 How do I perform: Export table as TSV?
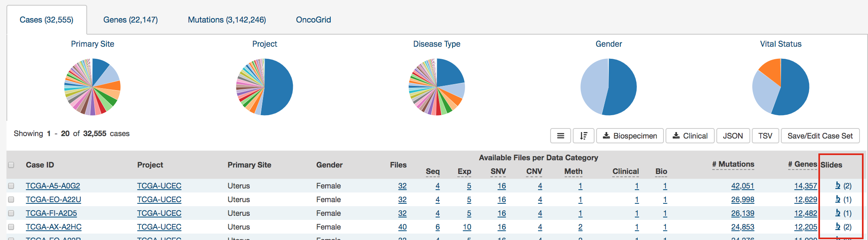click(x=765, y=136)
